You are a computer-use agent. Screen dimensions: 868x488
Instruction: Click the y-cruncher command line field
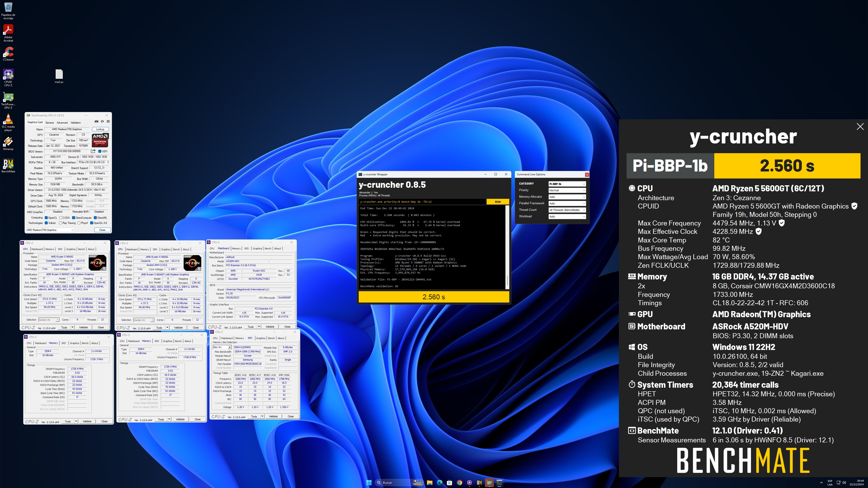(x=422, y=202)
